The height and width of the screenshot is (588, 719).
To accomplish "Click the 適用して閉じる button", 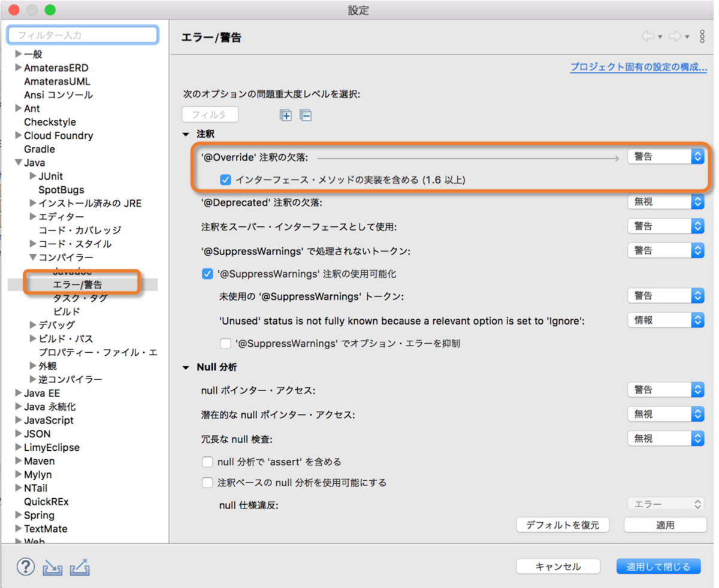I will coord(658,566).
